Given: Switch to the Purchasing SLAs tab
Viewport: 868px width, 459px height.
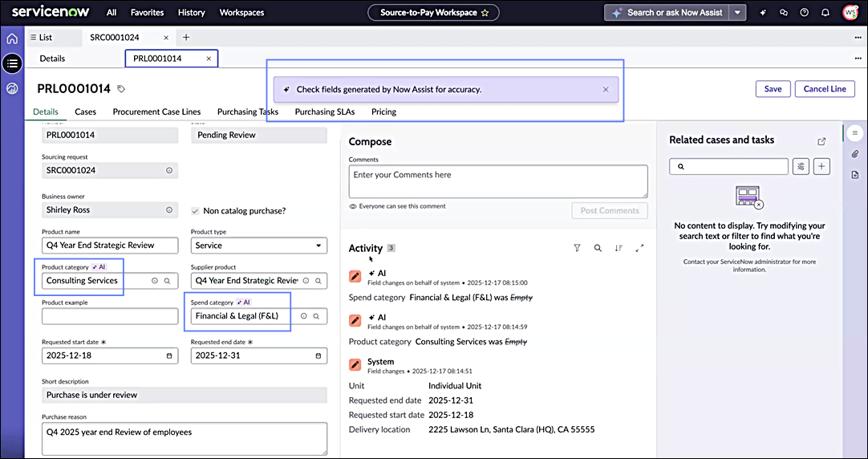Looking at the screenshot, I should click(x=325, y=112).
